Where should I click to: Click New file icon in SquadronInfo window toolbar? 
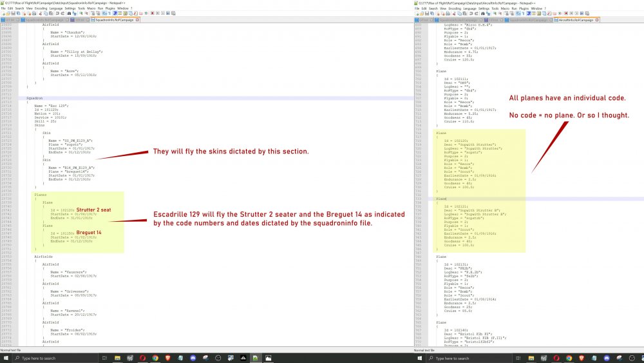click(3, 14)
